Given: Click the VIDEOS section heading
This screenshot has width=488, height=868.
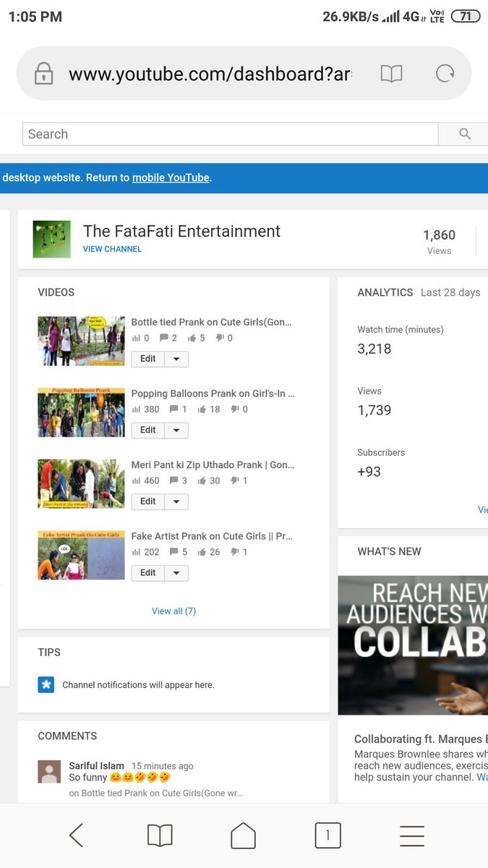Looking at the screenshot, I should [56, 293].
